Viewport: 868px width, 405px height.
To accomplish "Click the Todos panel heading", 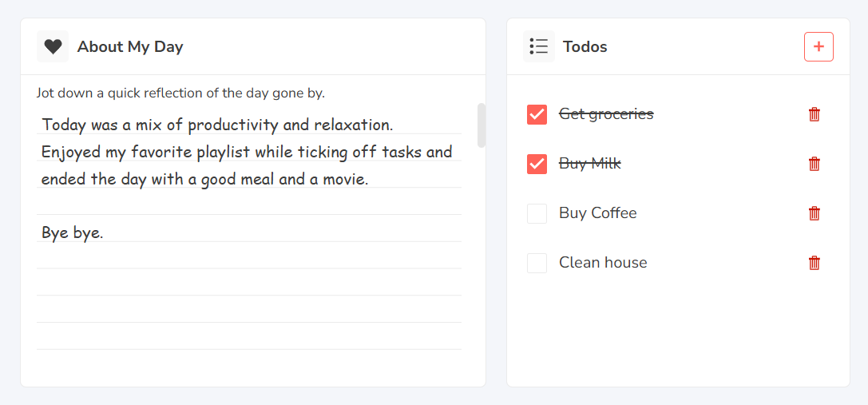I will pyautogui.click(x=585, y=46).
